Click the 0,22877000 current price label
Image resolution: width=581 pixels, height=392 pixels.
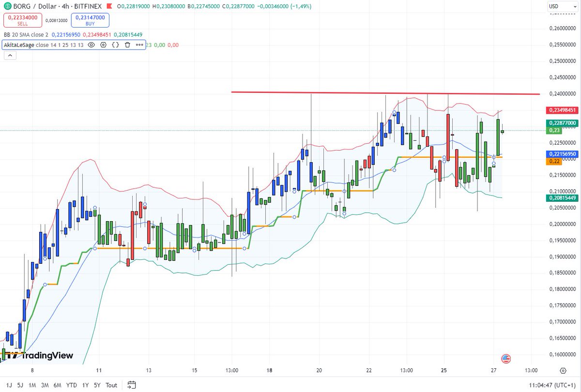[562, 123]
